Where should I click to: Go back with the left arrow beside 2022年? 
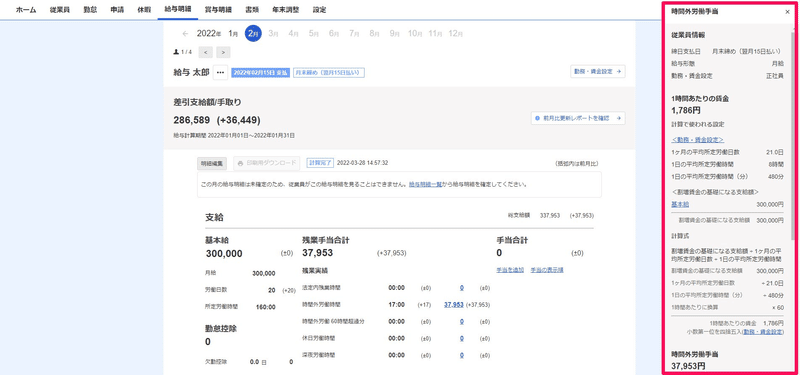[x=185, y=34]
